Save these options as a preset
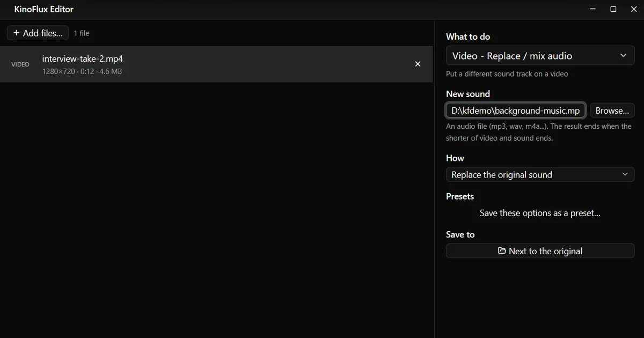This screenshot has width=644, height=338. tap(540, 213)
